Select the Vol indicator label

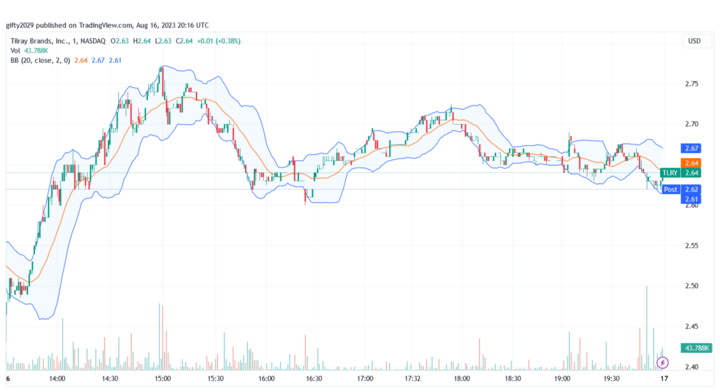(x=15, y=50)
